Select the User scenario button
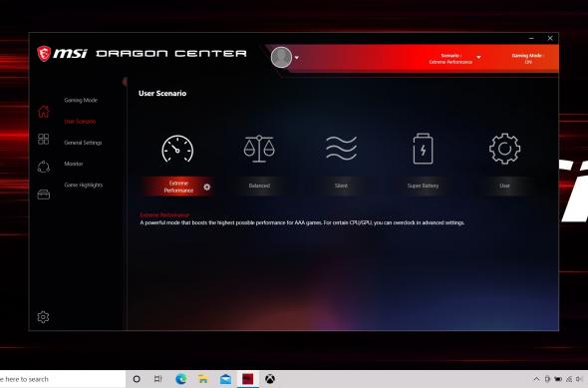Viewport: 588px width, 388px height. click(x=504, y=186)
